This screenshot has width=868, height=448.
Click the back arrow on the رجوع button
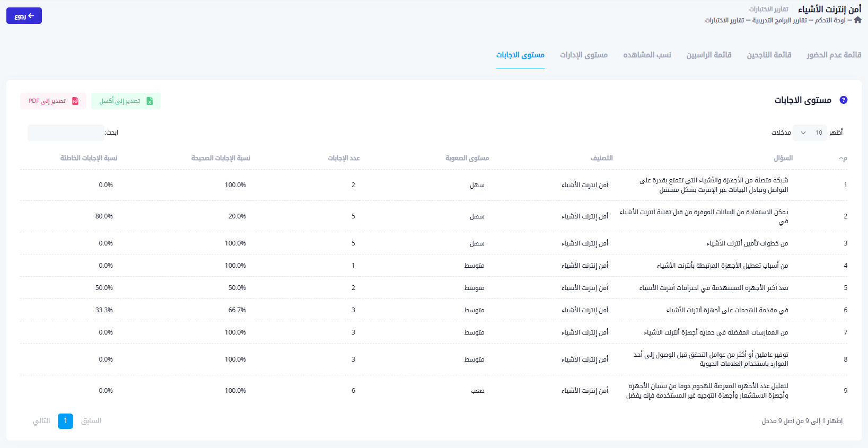click(x=31, y=16)
